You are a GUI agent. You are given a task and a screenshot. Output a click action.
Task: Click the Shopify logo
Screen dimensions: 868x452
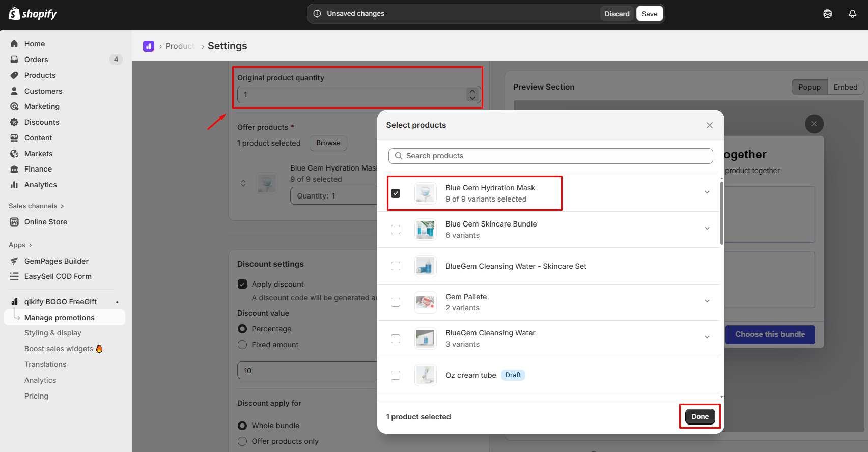[33, 14]
